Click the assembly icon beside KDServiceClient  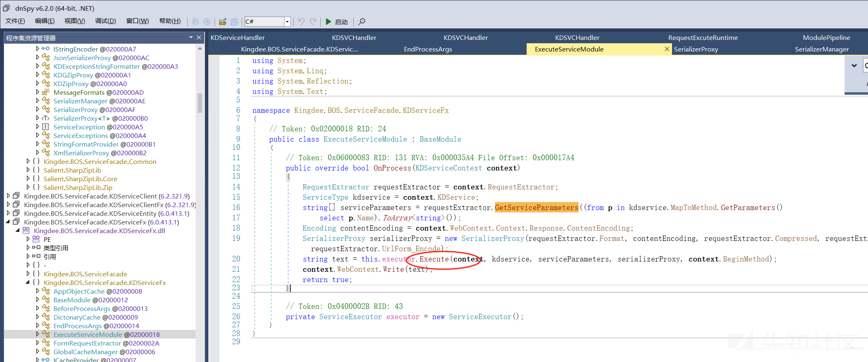[16, 196]
